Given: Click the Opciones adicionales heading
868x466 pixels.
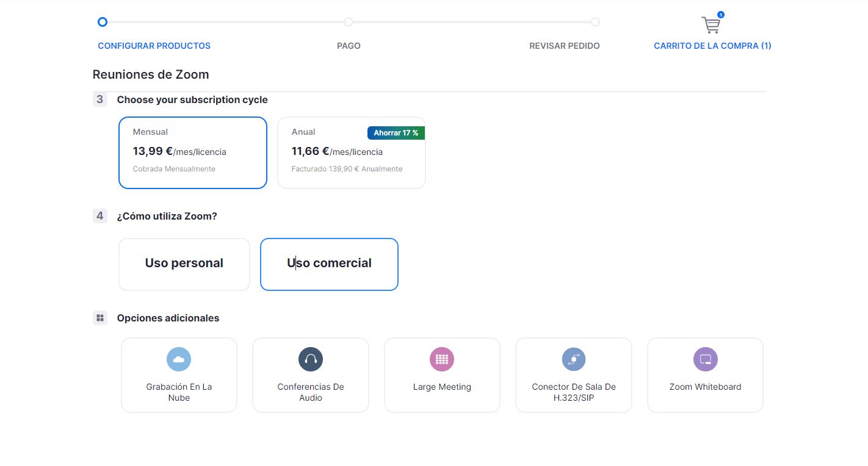Looking at the screenshot, I should pos(168,318).
